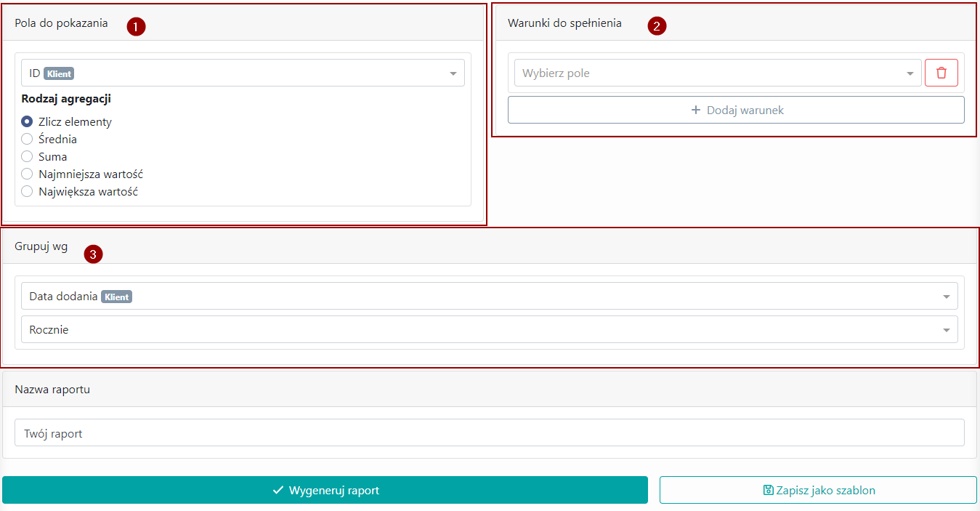Click the Nazwa raportu header

pos(52,389)
